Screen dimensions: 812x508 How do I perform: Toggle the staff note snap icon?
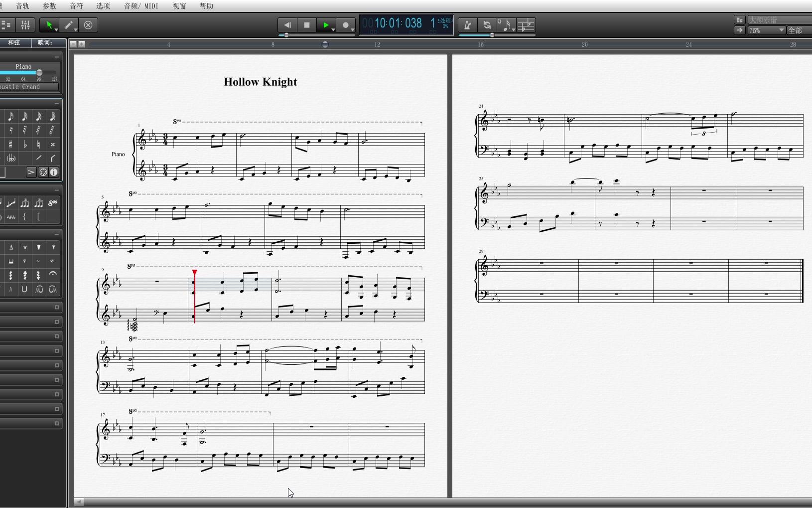tap(526, 25)
